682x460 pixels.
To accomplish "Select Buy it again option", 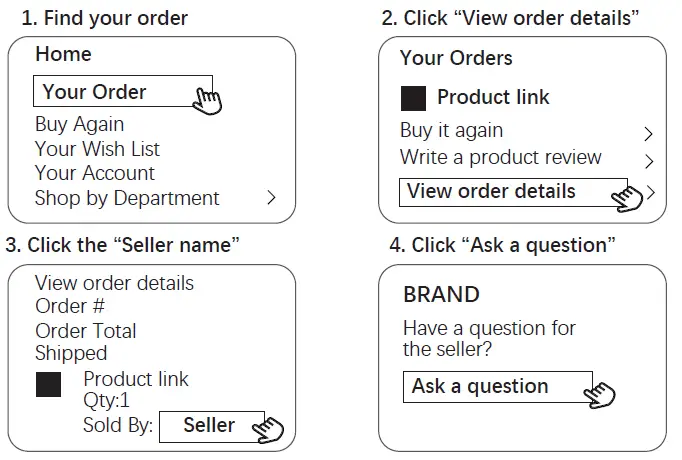I will 451,131.
